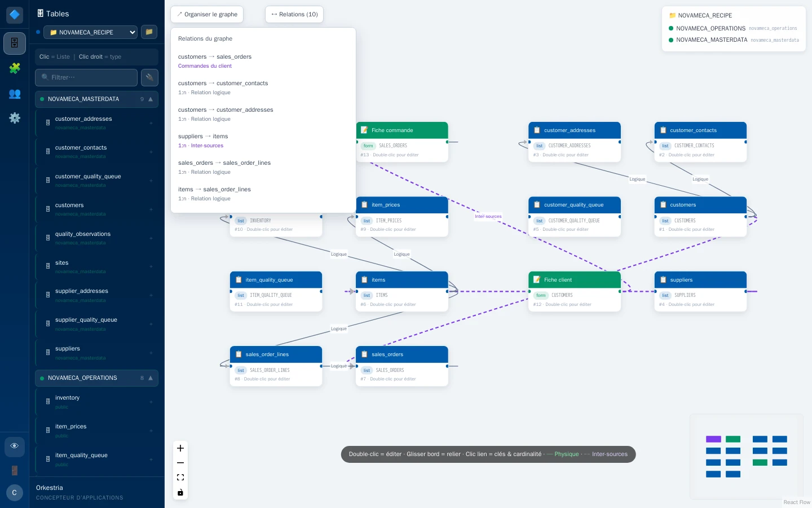The height and width of the screenshot is (508, 812).
Task: Click the purple node in the minimap
Action: 713,439
